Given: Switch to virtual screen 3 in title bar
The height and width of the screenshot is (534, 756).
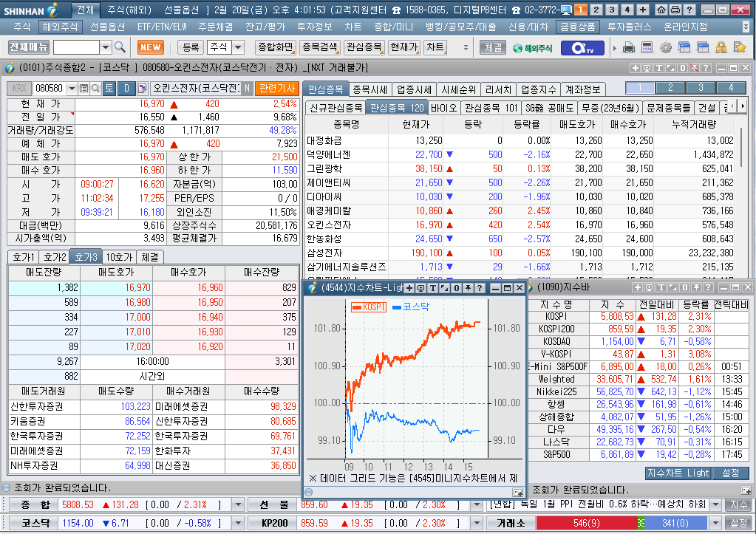Looking at the screenshot, I should tap(612, 10).
